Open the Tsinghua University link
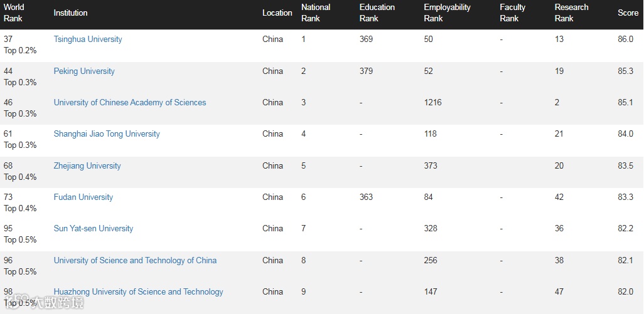Viewport: 644px width, 314px height. click(88, 39)
